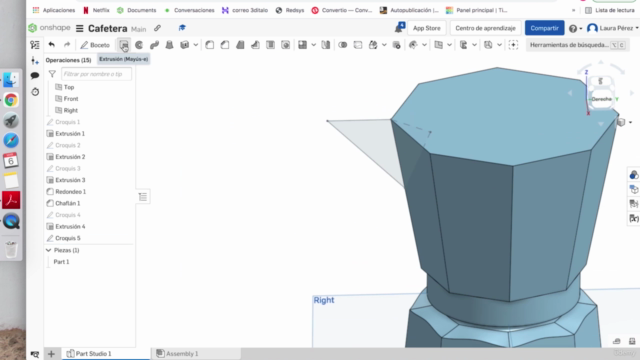Select the Fillet tool icon
Viewport: 640px width, 360px height.
click(209, 45)
